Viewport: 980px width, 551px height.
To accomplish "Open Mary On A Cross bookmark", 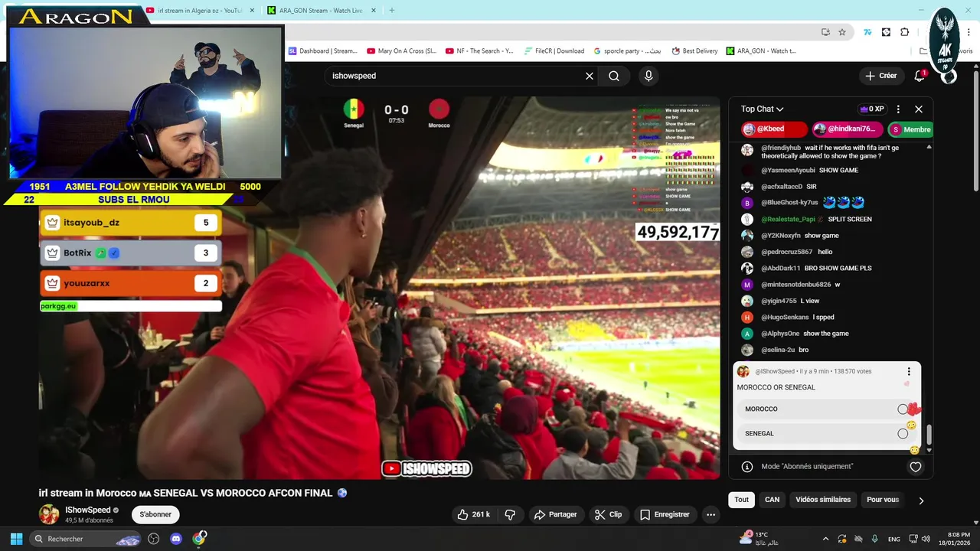I will tap(401, 51).
